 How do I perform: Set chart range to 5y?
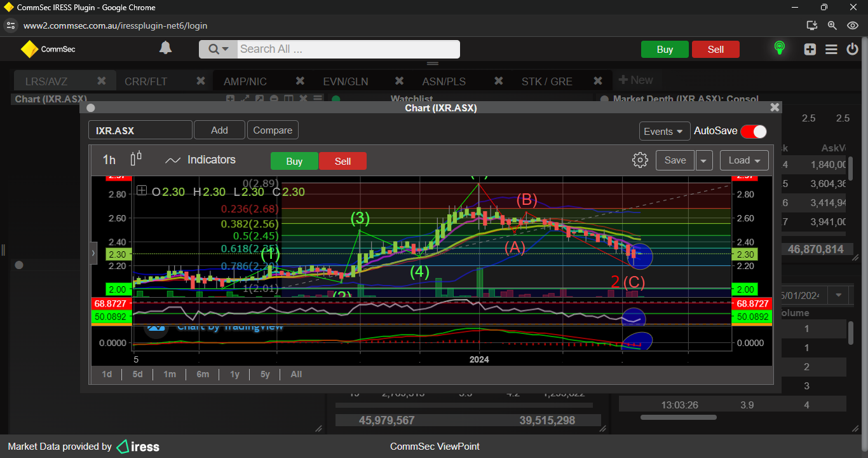coord(265,374)
